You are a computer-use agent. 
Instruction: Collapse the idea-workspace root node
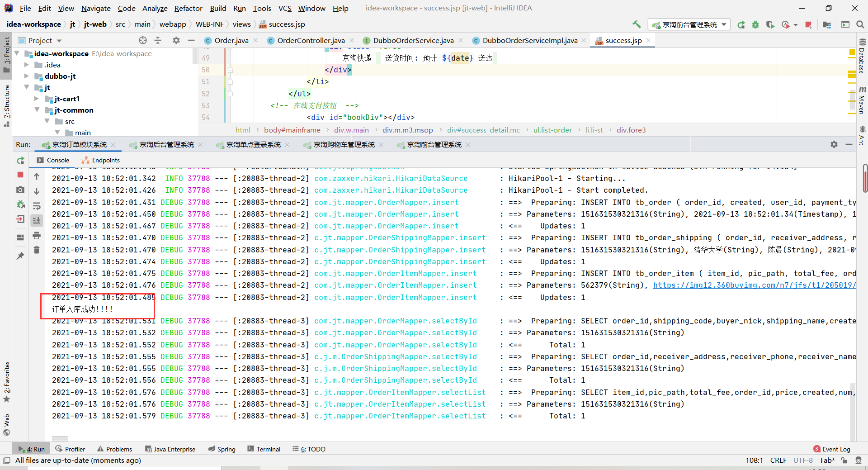click(17, 53)
